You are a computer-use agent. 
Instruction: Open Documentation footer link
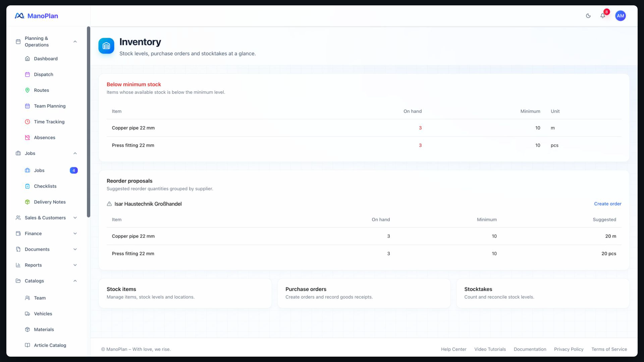530,349
